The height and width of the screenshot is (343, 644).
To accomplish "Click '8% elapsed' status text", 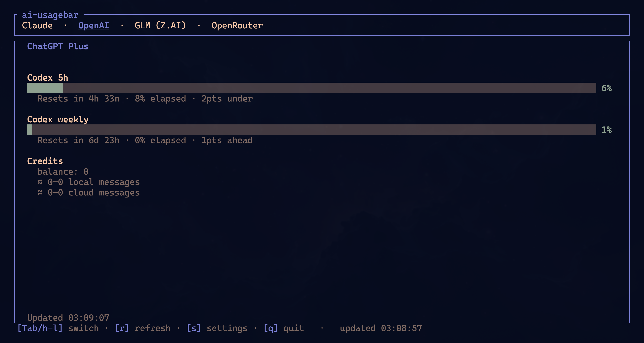I will tap(160, 99).
